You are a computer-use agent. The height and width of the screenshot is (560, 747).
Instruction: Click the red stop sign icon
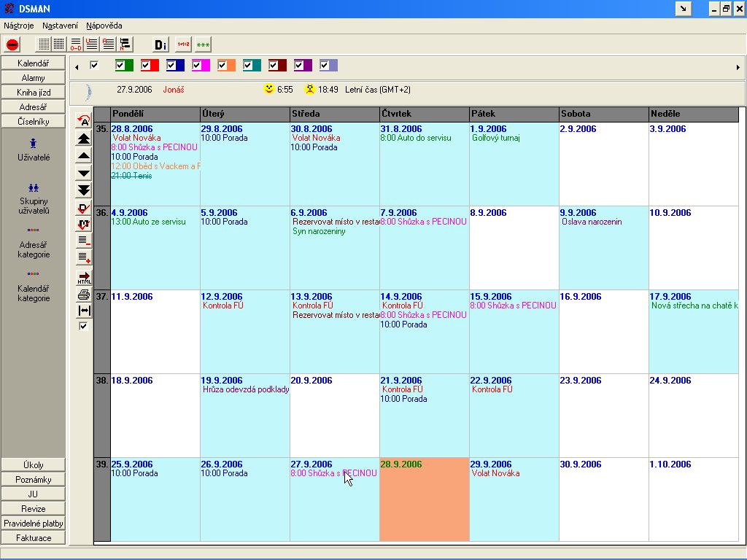coord(12,44)
